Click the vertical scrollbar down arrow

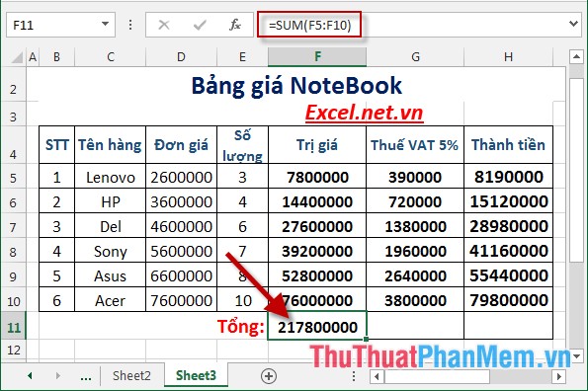click(576, 355)
